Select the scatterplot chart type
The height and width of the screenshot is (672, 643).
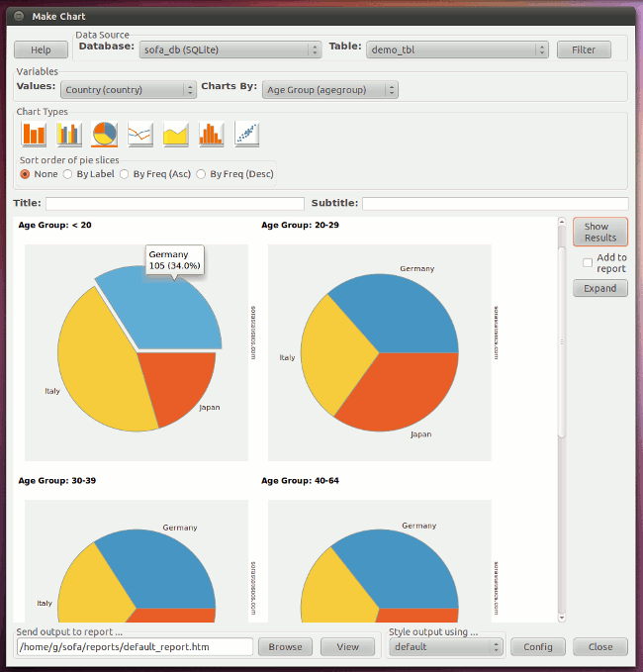coord(247,134)
